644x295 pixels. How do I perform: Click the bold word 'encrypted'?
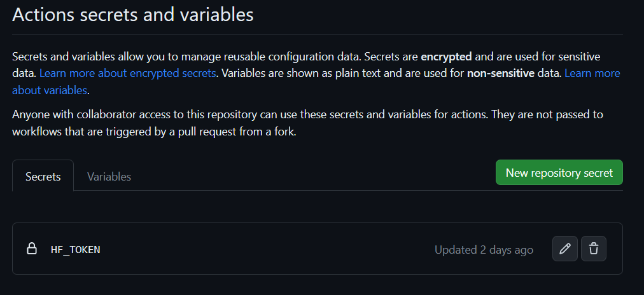click(447, 57)
